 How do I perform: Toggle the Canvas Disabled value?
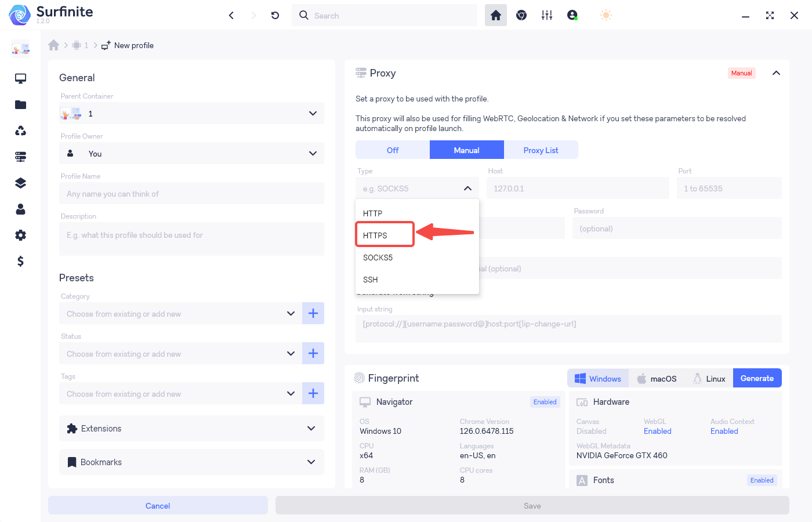592,431
